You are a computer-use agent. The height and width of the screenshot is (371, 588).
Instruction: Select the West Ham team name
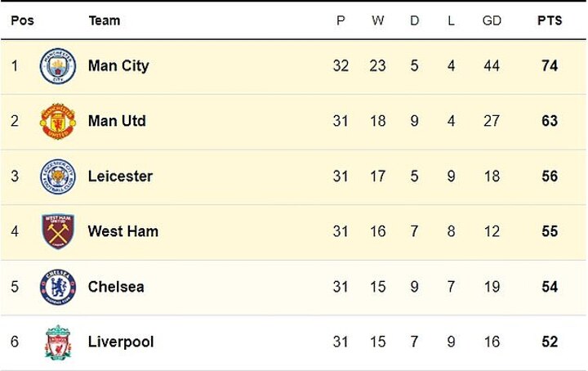pyautogui.click(x=123, y=231)
